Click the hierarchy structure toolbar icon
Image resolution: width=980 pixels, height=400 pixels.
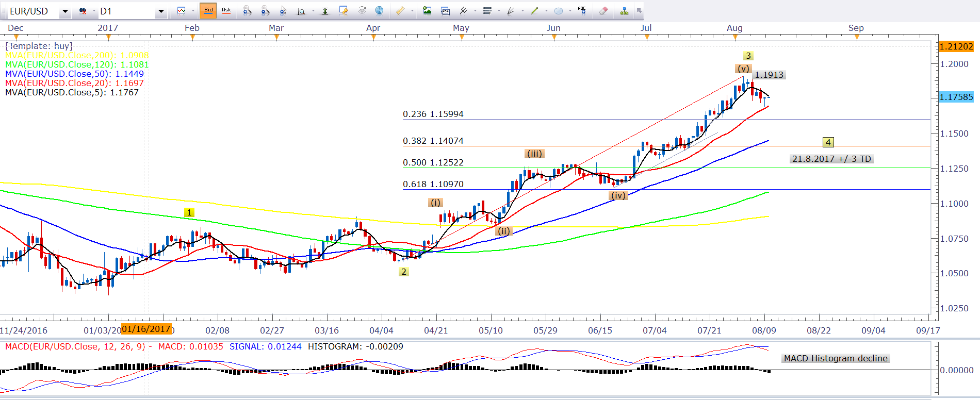[x=624, y=11]
